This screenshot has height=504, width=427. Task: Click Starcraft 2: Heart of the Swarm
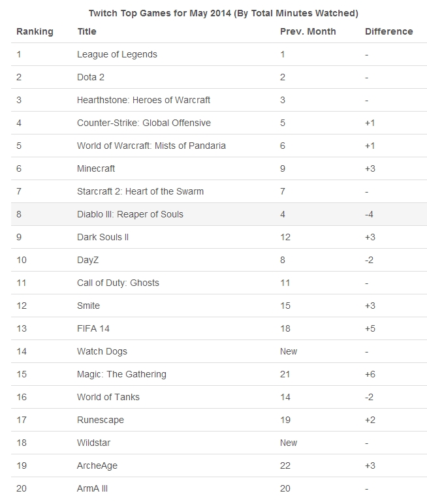[140, 191]
